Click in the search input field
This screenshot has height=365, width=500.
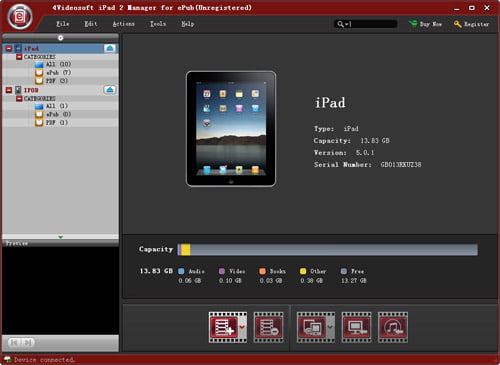click(373, 24)
